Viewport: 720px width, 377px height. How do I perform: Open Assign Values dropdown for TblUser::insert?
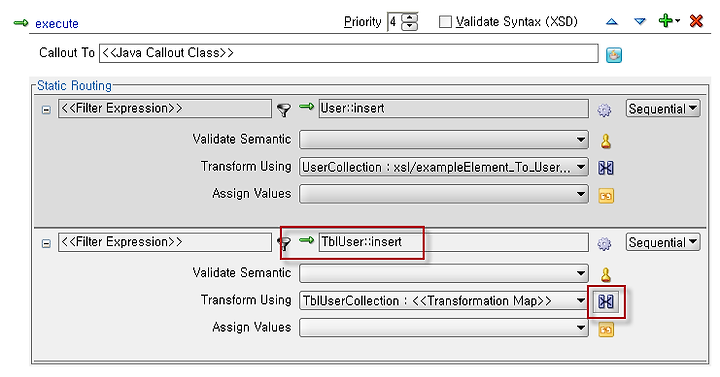[x=444, y=328]
